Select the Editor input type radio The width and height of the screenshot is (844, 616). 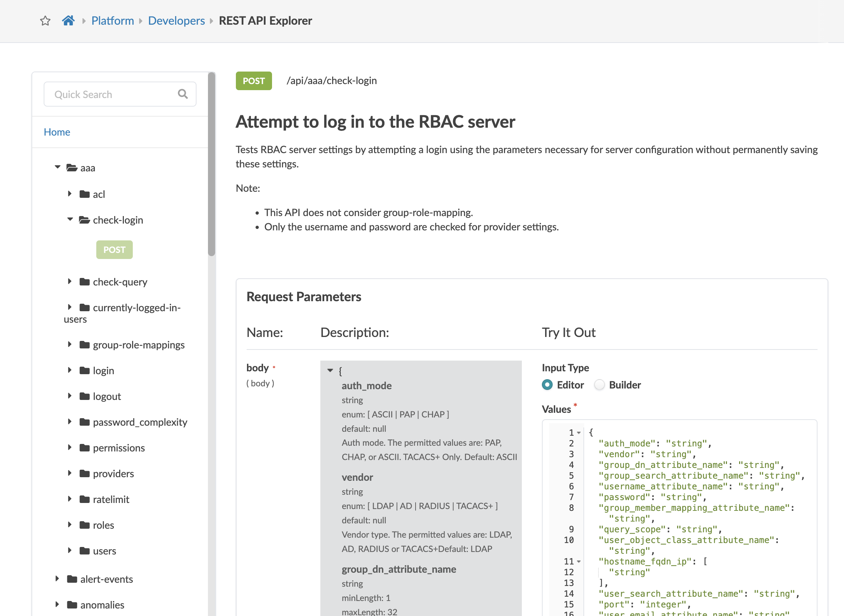[x=547, y=385]
